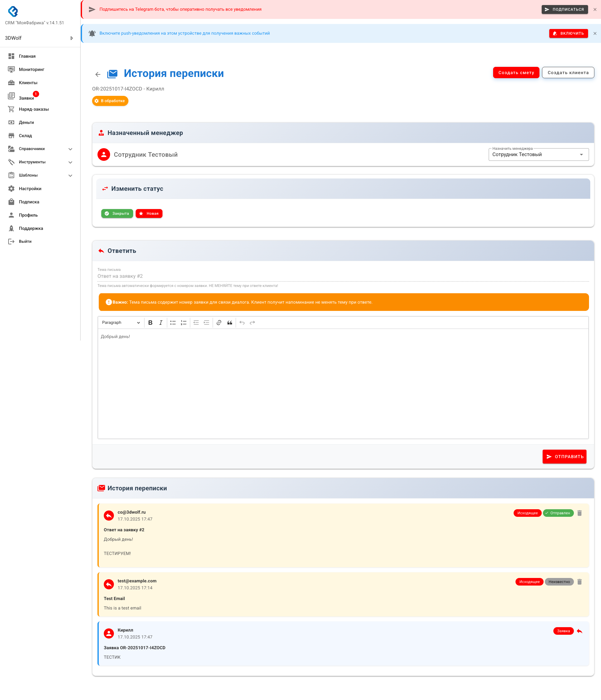Insert a bulleted list in the editor
Image resolution: width=601 pixels, height=700 pixels.
click(x=173, y=323)
